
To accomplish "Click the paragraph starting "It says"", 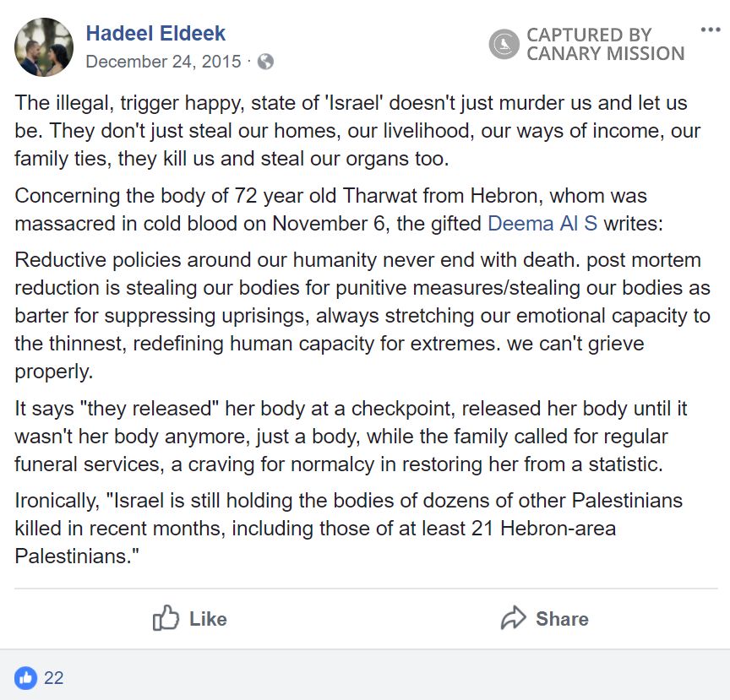I will (351, 436).
